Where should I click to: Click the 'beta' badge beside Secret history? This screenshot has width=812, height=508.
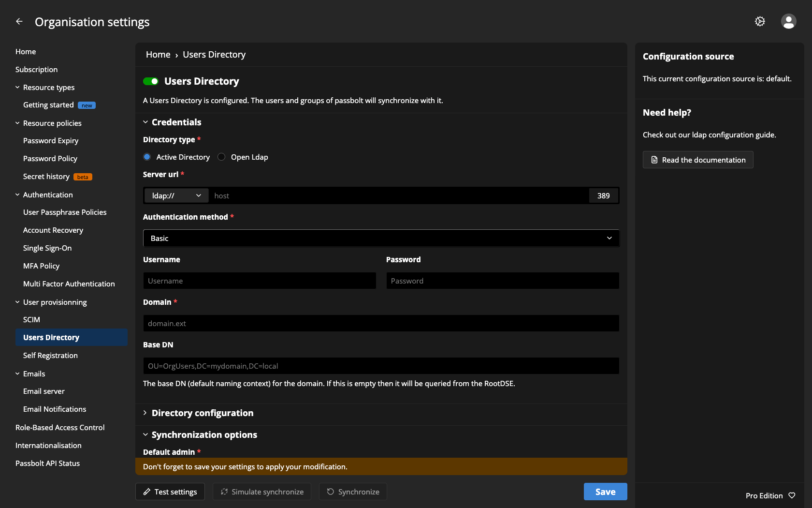pyautogui.click(x=83, y=177)
